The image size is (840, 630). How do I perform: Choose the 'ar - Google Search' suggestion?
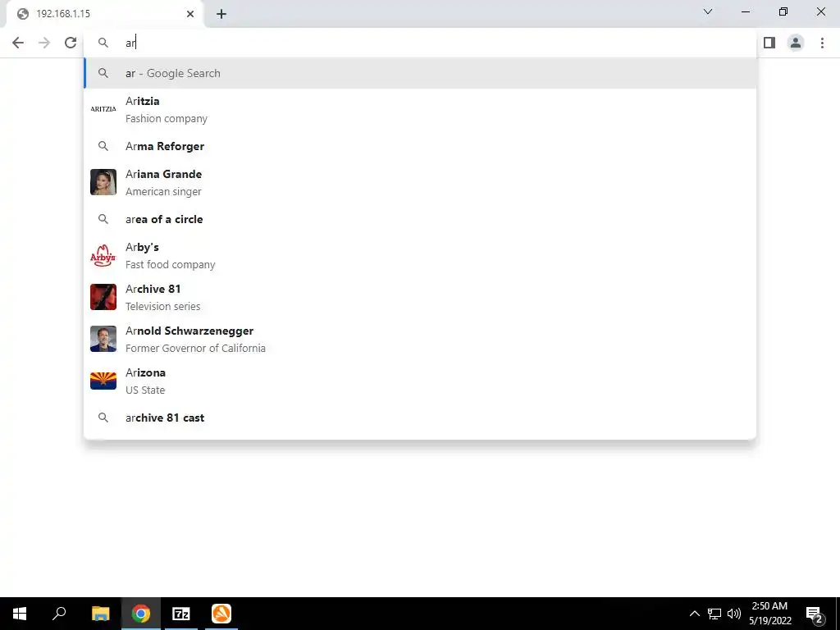click(420, 73)
